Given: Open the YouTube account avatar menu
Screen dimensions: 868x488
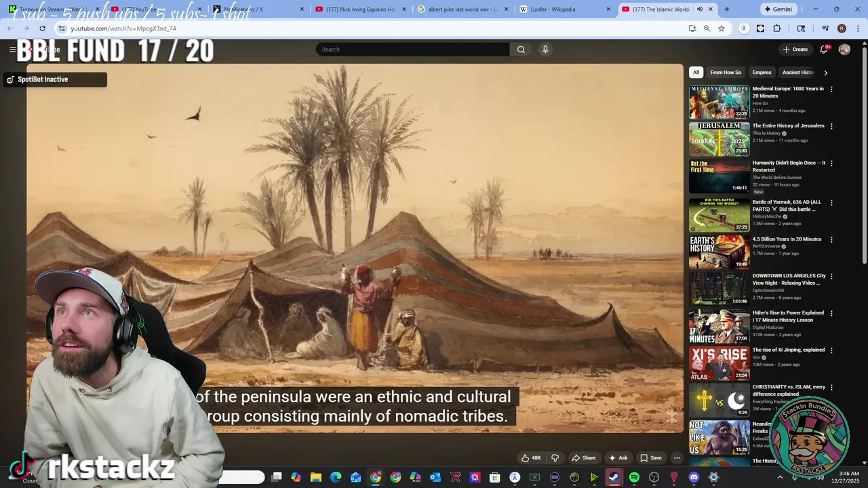Looking at the screenshot, I should (844, 49).
